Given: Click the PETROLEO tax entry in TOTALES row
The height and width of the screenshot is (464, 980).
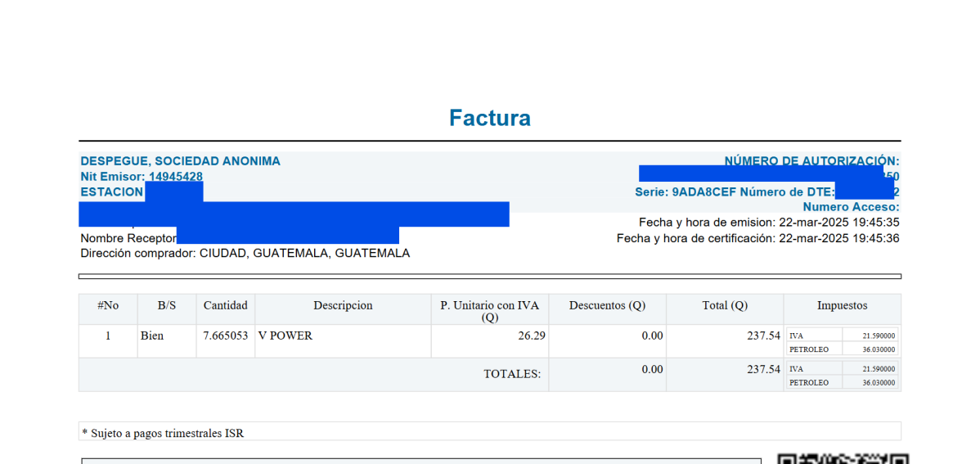Looking at the screenshot, I should click(809, 382).
